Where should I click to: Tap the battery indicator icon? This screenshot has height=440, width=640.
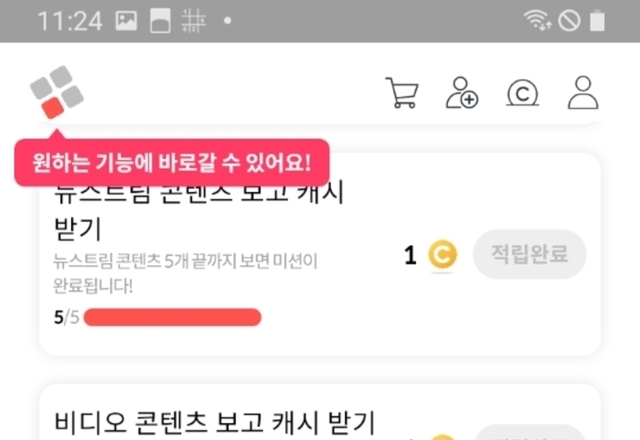click(598, 21)
